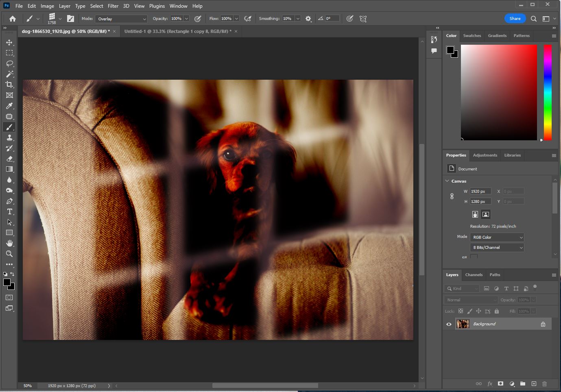561x392 pixels.
Task: Select the Clone Stamp tool
Action: point(9,137)
